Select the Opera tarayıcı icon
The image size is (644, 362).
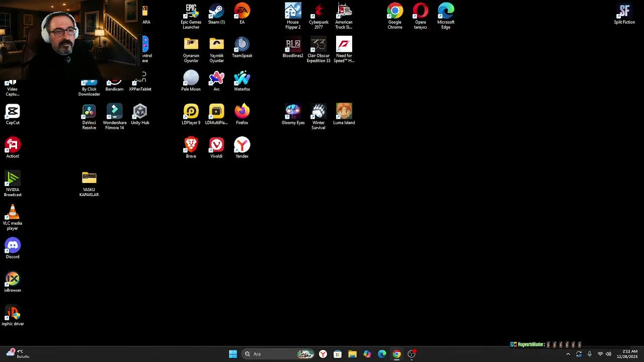click(x=421, y=16)
